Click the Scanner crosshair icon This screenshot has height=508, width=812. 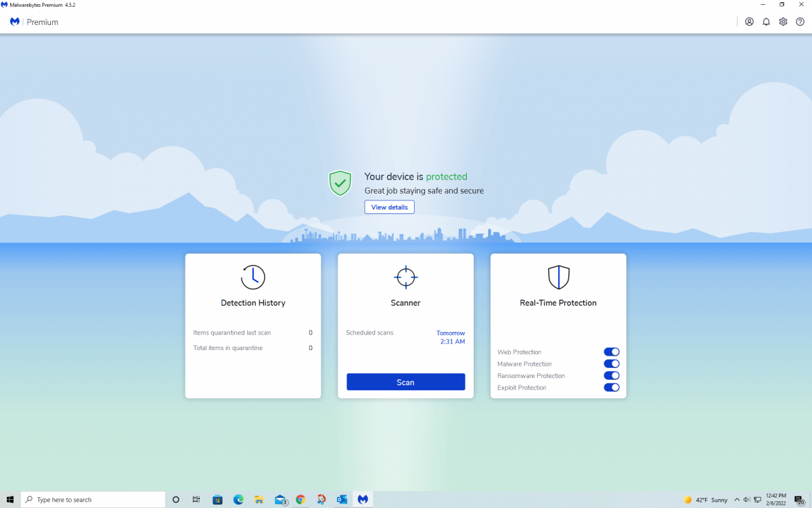(x=406, y=277)
